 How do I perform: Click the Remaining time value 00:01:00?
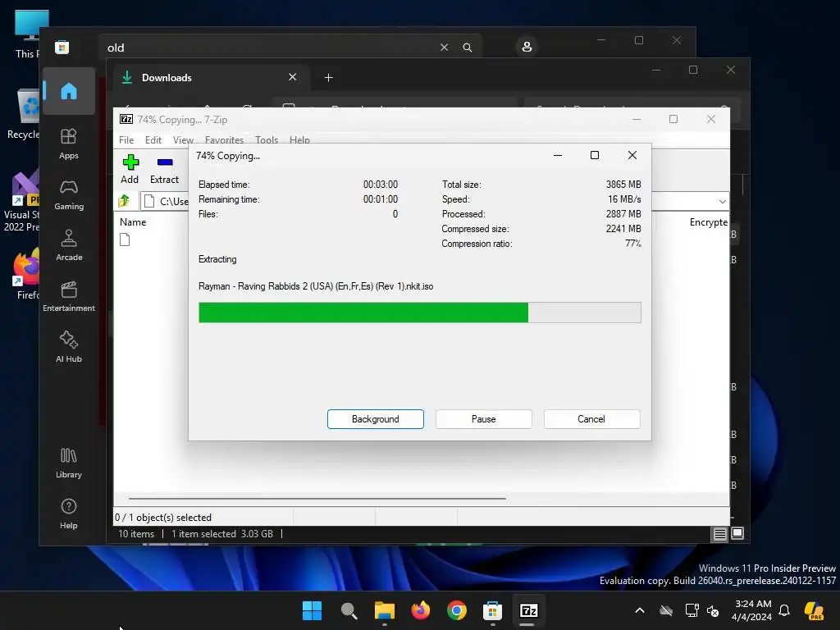tap(381, 199)
